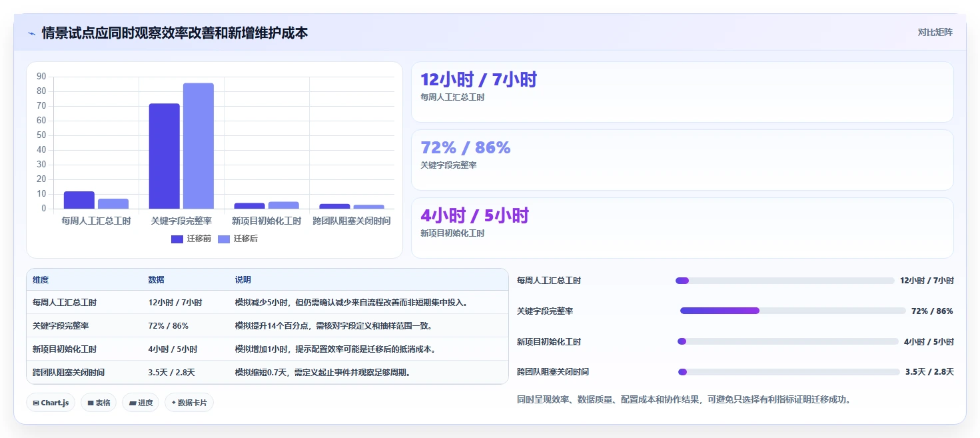This screenshot has width=980, height=438.
Task: Click the Chart.js chip
Action: click(51, 403)
